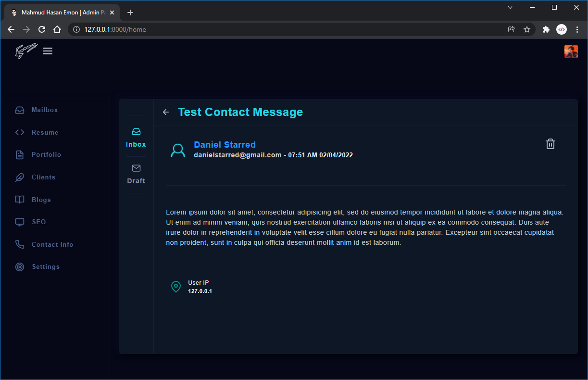The height and width of the screenshot is (380, 588).
Task: Click the sender user profile icon
Action: point(178,150)
